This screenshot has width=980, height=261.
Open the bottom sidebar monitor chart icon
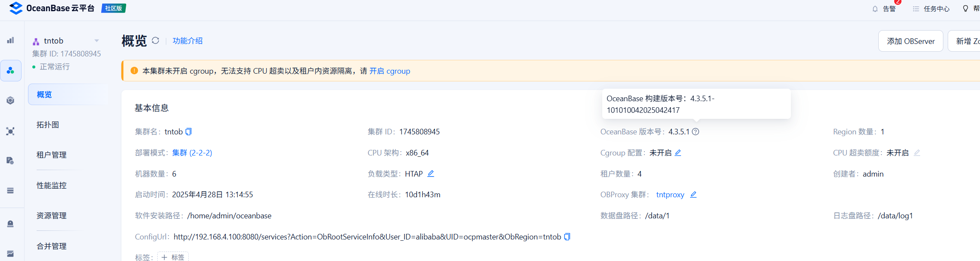pos(10,254)
